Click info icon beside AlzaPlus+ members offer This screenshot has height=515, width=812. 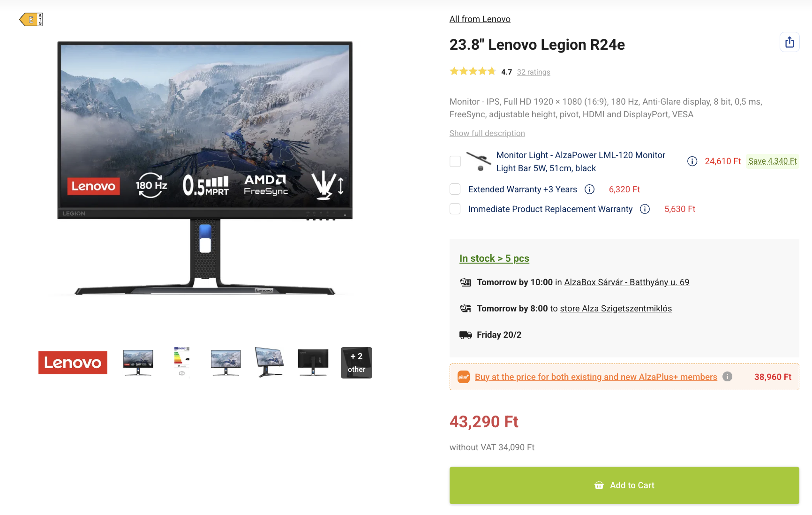pyautogui.click(x=727, y=377)
